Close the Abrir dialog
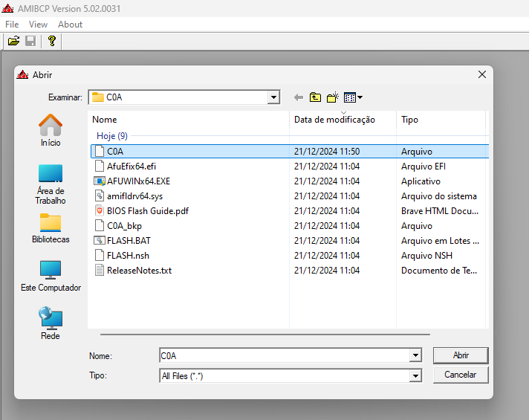 tap(482, 74)
